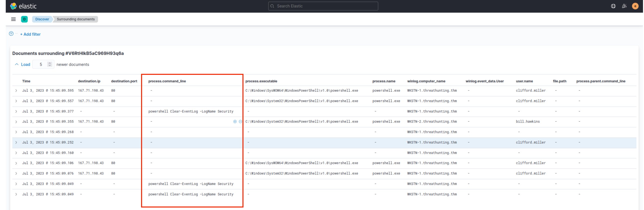Viewport: 644px width, 210px height.
Task: Click the process.parent.command_line column header
Action: (x=601, y=81)
